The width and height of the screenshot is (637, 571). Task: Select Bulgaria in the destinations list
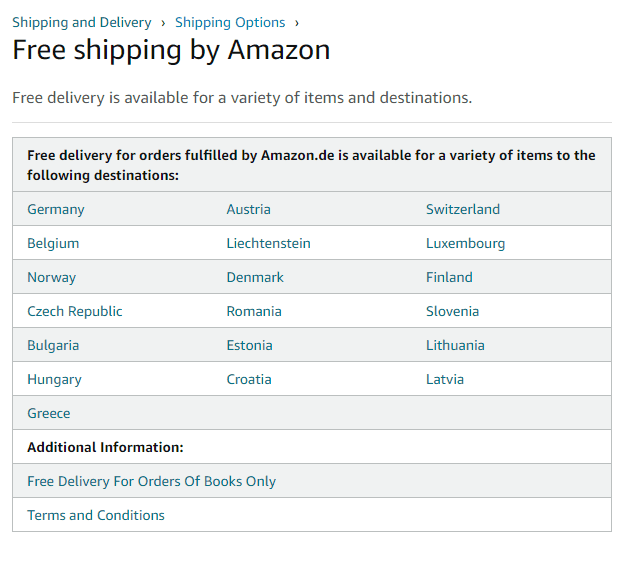pos(53,346)
